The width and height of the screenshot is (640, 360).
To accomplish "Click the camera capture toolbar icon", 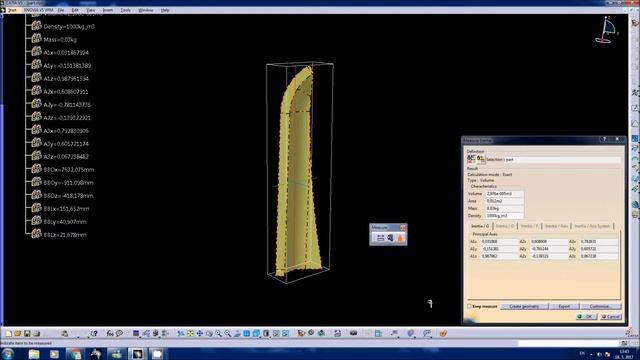I will pyautogui.click(x=353, y=333).
